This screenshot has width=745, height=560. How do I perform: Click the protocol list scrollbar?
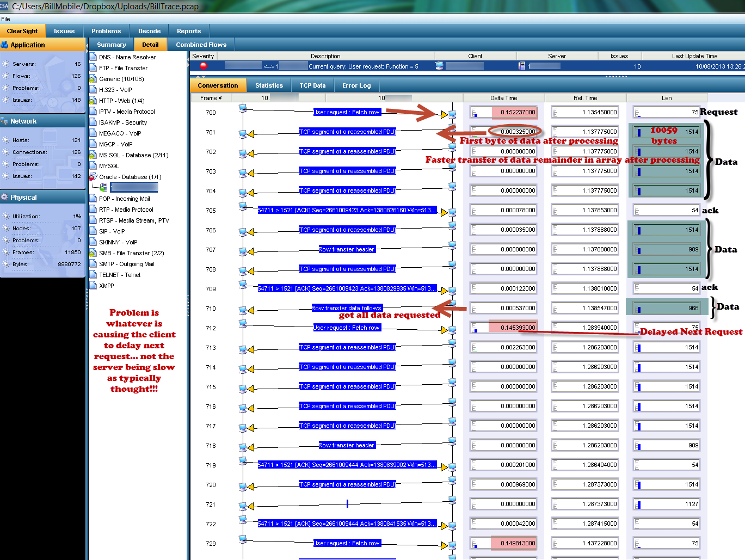click(x=186, y=163)
